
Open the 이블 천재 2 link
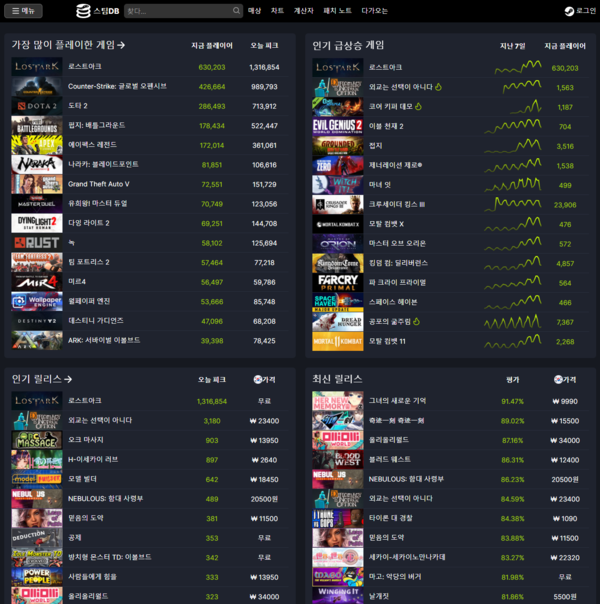[386, 126]
